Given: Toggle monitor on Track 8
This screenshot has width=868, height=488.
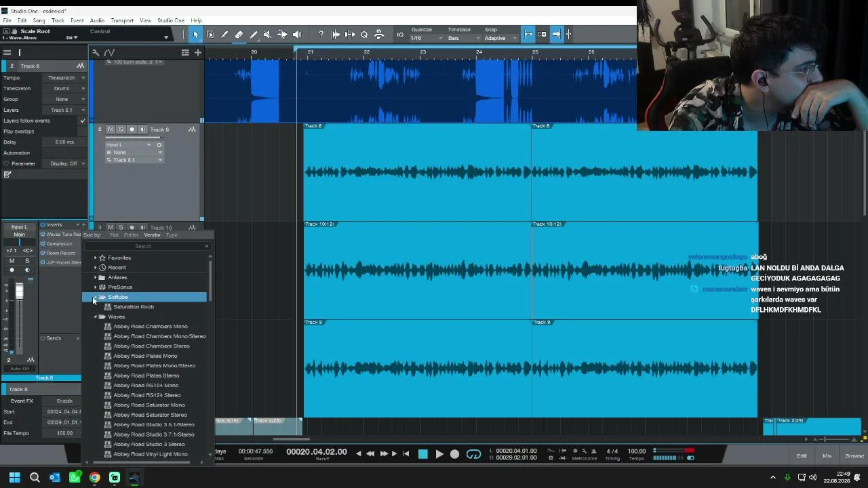Looking at the screenshot, I should click(143, 129).
